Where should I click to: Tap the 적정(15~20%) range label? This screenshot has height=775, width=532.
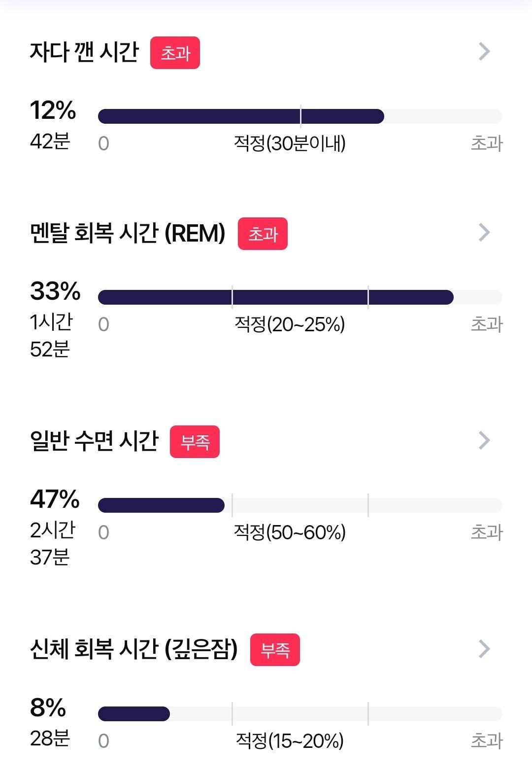point(290,740)
